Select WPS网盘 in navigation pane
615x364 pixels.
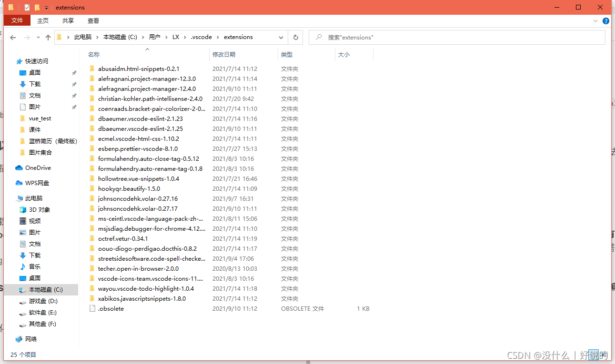37,183
